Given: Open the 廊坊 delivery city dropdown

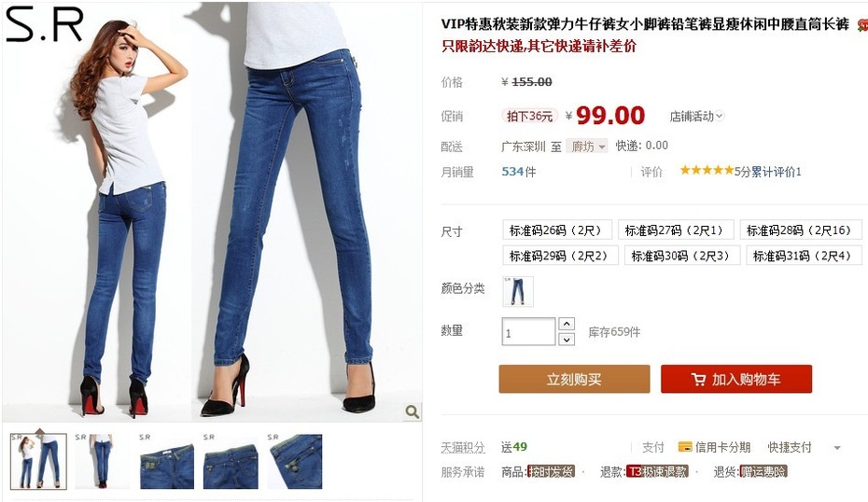Looking at the screenshot, I should [587, 146].
